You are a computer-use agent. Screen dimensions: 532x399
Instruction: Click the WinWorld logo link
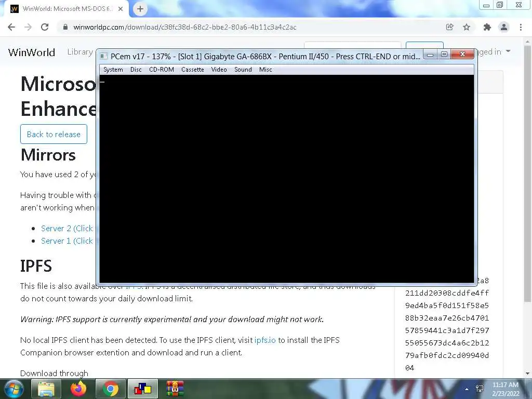(32, 52)
